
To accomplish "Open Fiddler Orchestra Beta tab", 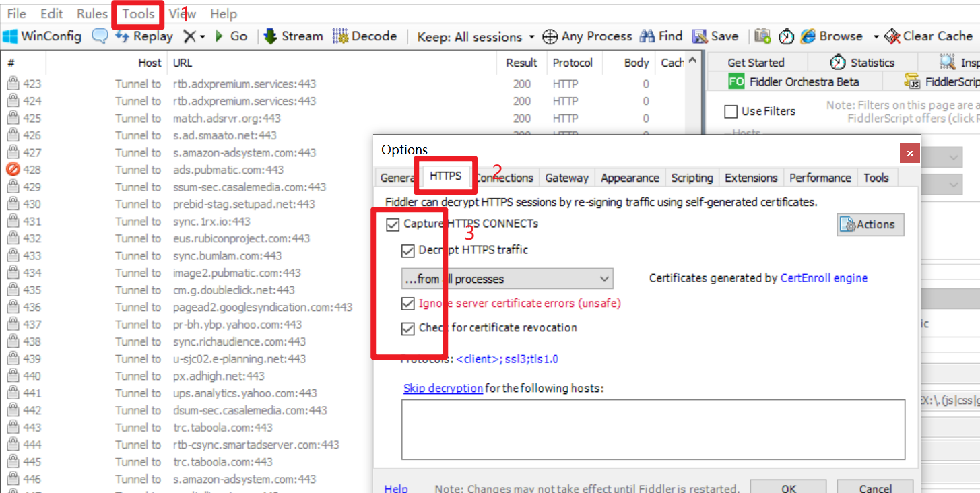I will [794, 81].
